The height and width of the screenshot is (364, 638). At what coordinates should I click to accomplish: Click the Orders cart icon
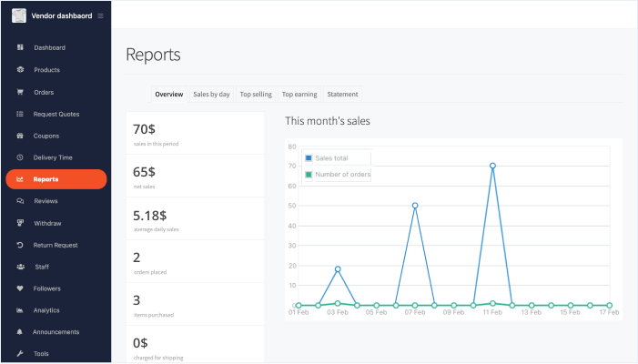click(20, 92)
